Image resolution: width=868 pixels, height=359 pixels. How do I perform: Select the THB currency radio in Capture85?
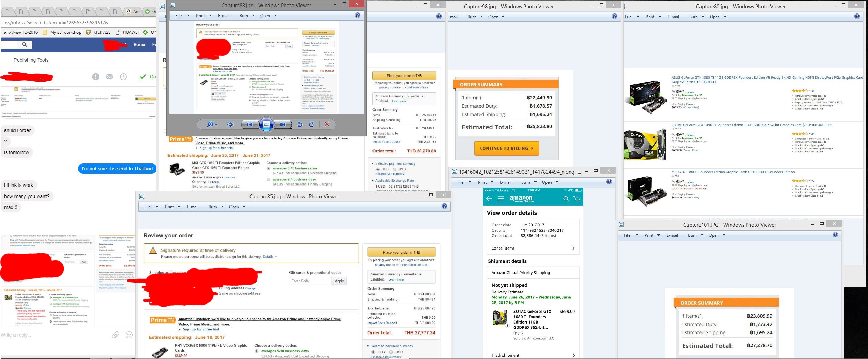(373, 352)
